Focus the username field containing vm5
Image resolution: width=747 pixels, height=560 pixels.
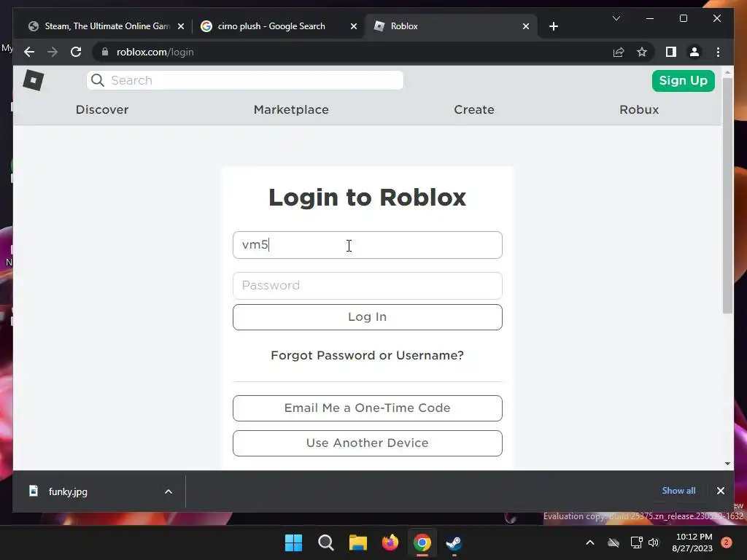pos(368,245)
